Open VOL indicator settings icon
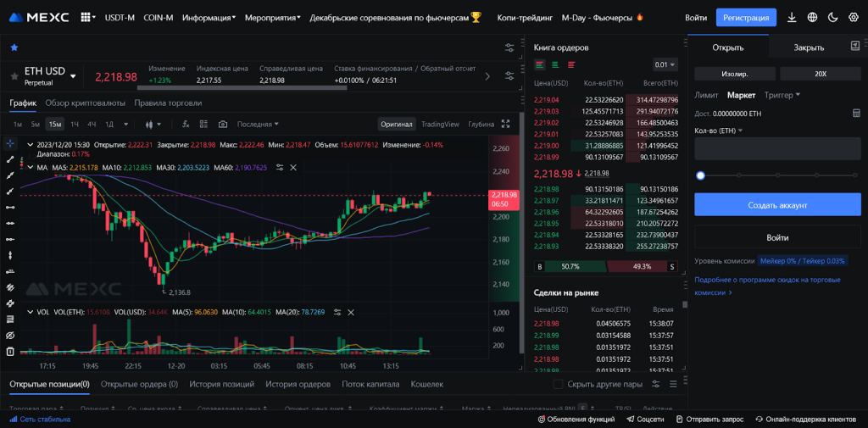The height and width of the screenshot is (428, 868). click(x=337, y=312)
